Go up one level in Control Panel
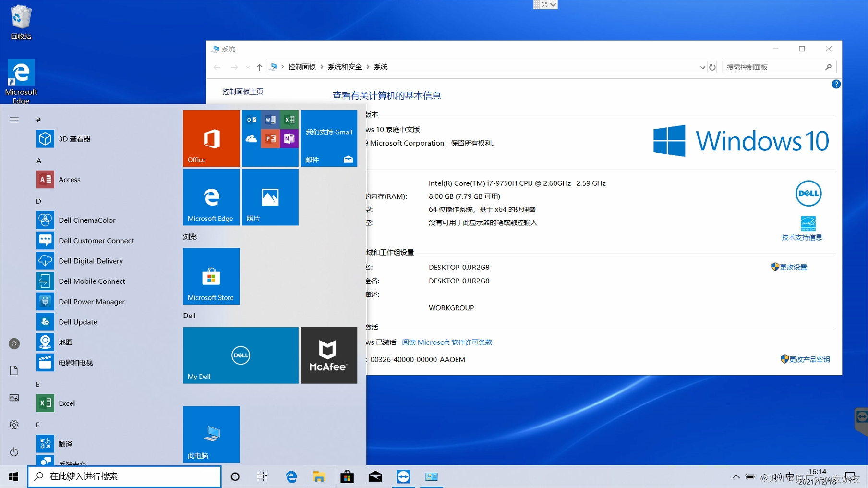Screen dimensions: 868x488 259,67
